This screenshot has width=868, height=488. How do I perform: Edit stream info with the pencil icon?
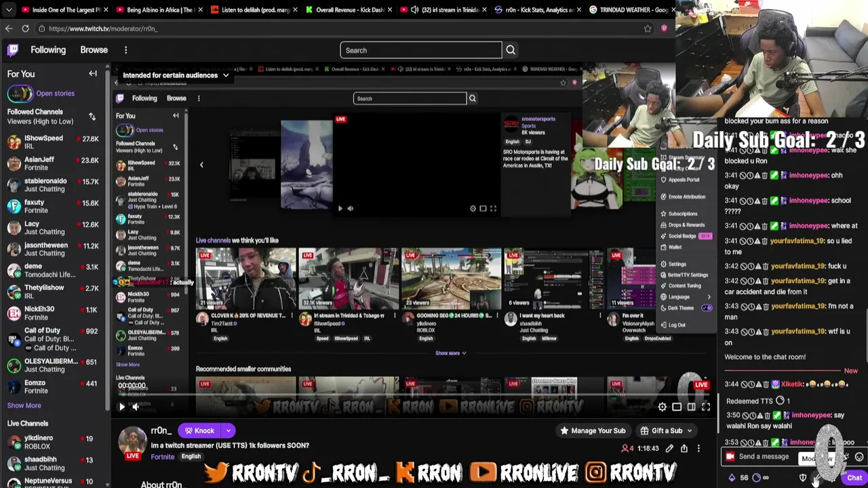click(x=669, y=449)
